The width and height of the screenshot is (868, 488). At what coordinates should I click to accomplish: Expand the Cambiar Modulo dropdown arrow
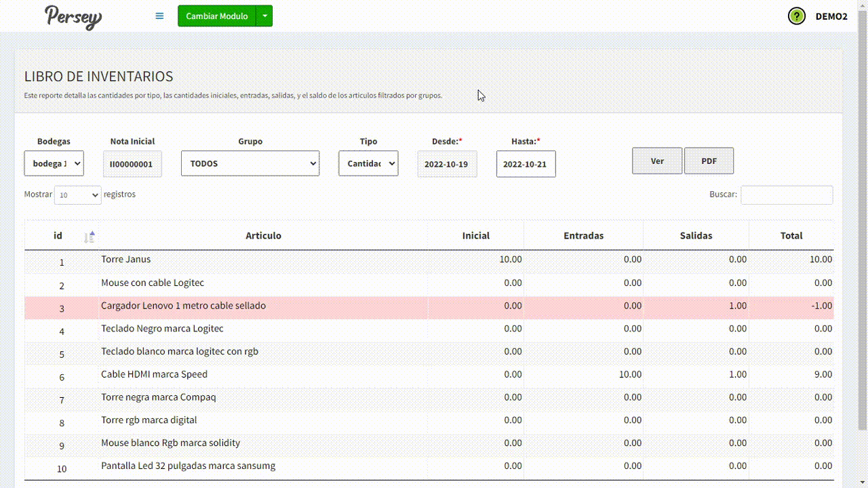[264, 16]
